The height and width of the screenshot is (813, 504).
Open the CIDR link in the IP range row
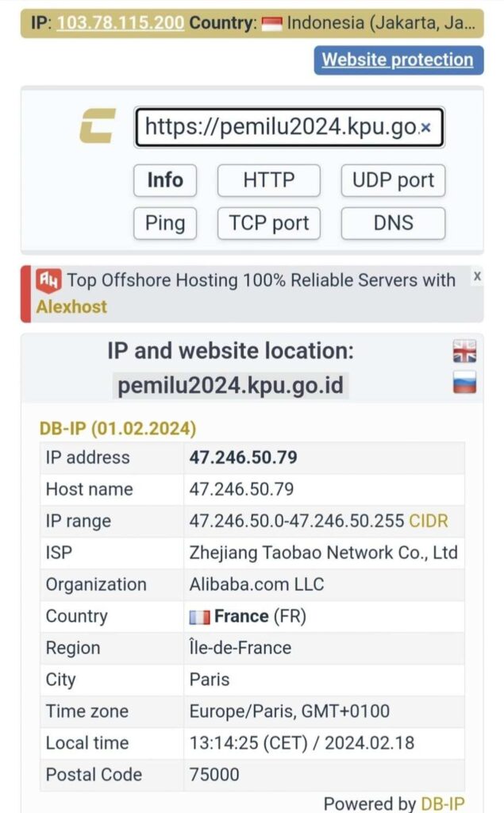pos(429,521)
